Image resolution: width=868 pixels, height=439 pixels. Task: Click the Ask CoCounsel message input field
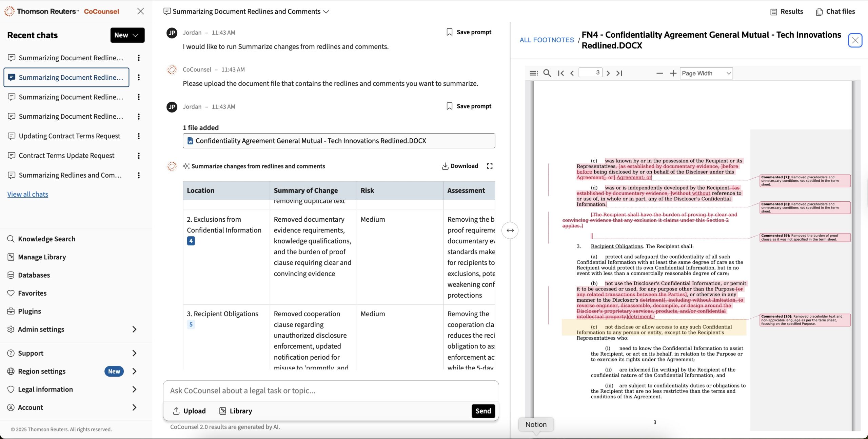click(x=331, y=391)
